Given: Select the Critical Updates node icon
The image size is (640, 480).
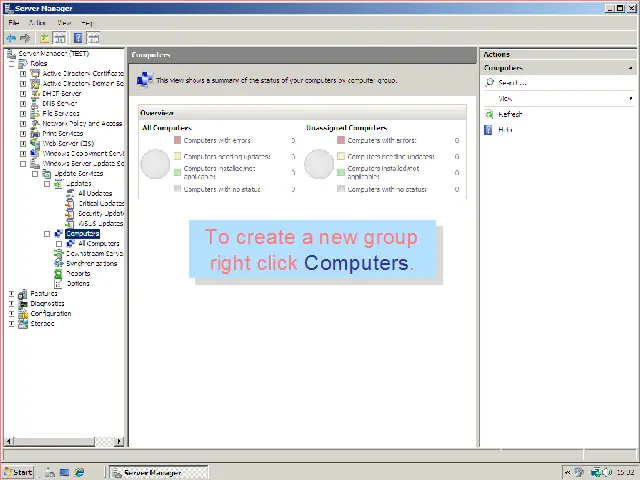Looking at the screenshot, I should click(70, 203).
